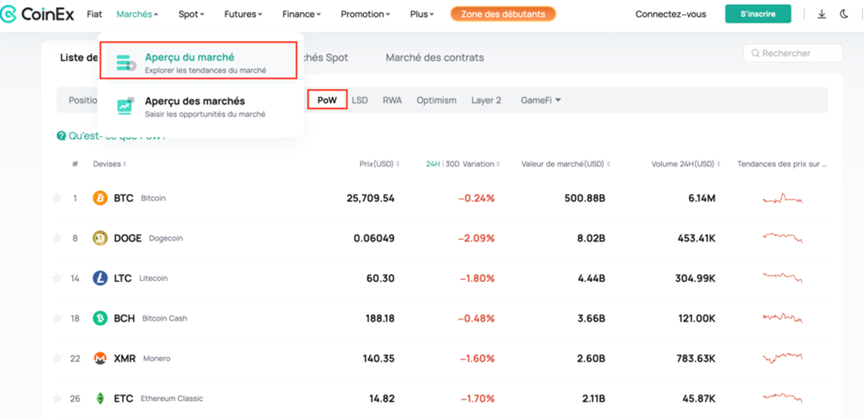The height and width of the screenshot is (419, 864).
Task: Sort by Valeur de marché(USD) column
Action: tap(565, 164)
